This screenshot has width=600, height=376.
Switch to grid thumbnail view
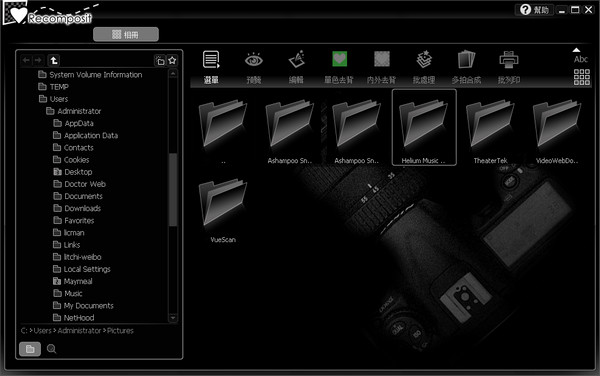tap(582, 77)
